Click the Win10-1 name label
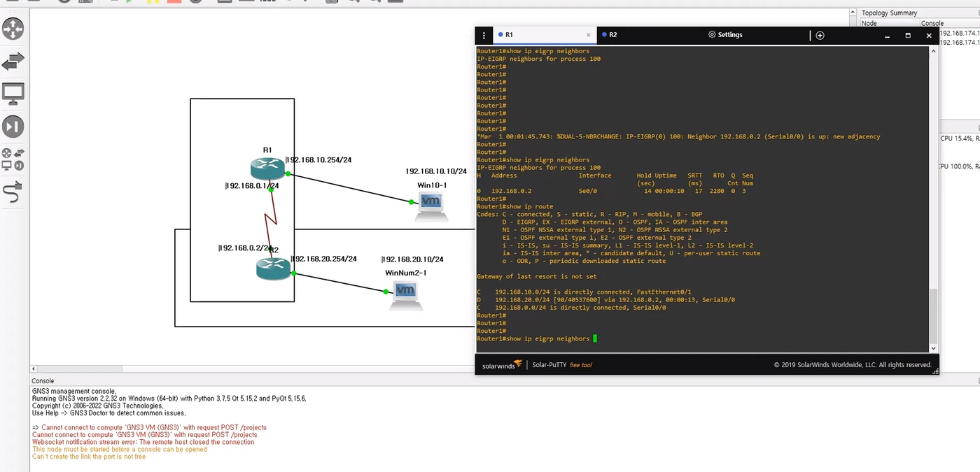 pyautogui.click(x=432, y=185)
